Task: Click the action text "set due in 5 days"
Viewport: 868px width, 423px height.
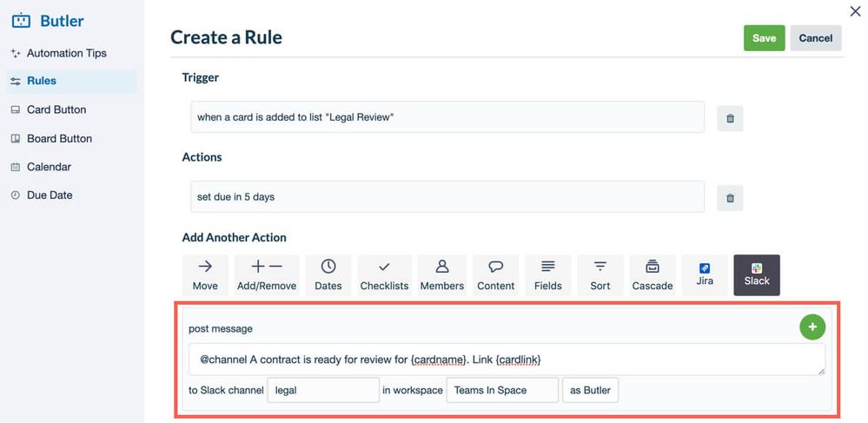Action: (235, 196)
